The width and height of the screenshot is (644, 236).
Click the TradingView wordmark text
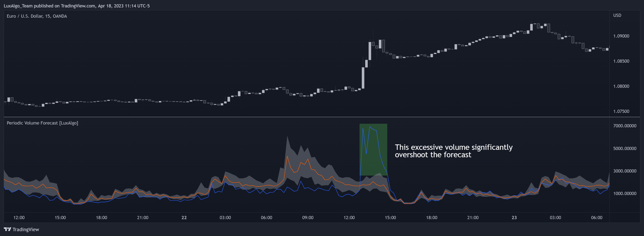26,230
